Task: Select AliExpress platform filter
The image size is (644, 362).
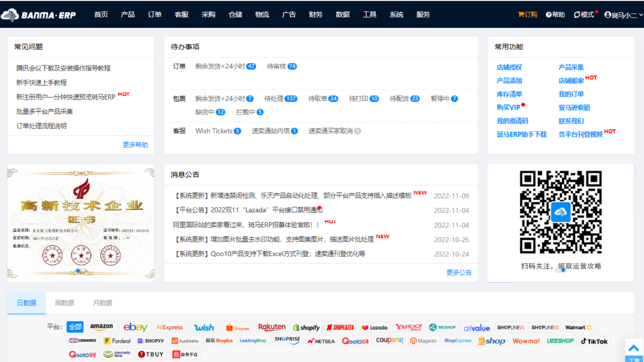Action: click(169, 327)
